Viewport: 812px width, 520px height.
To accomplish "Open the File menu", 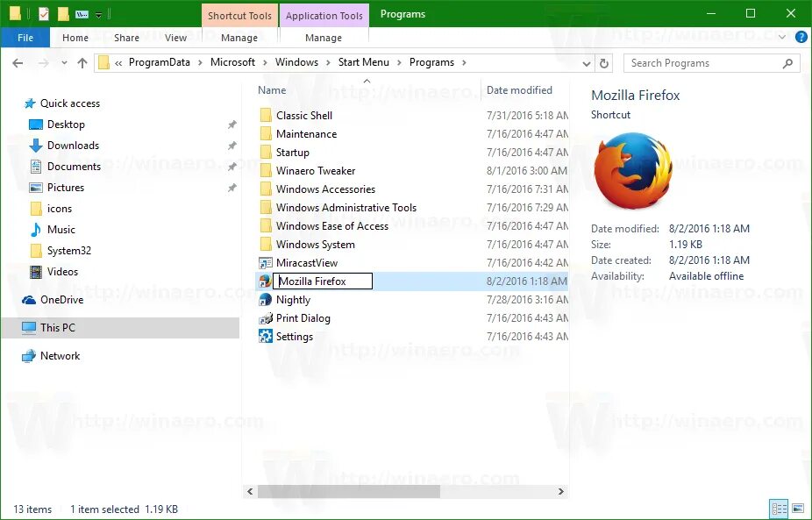I will tap(25, 38).
